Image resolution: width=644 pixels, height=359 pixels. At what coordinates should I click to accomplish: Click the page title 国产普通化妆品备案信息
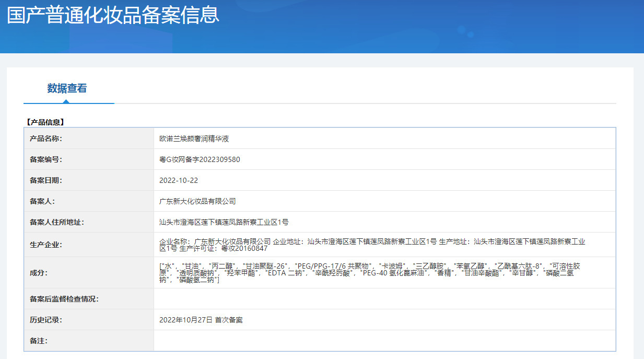(113, 15)
